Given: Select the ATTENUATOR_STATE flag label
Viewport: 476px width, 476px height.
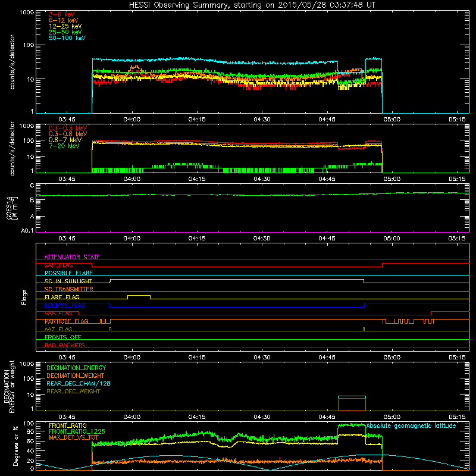Looking at the screenshot, I should click(x=72, y=257).
